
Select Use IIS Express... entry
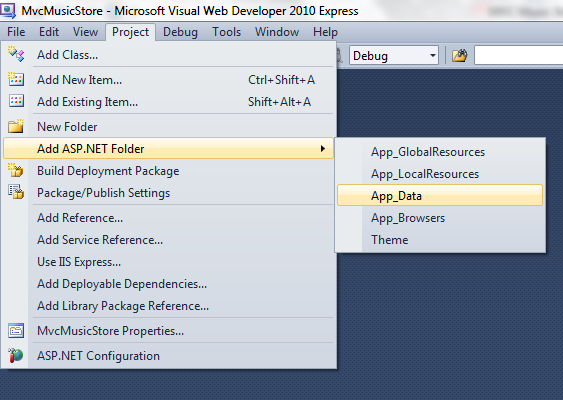[168, 262]
